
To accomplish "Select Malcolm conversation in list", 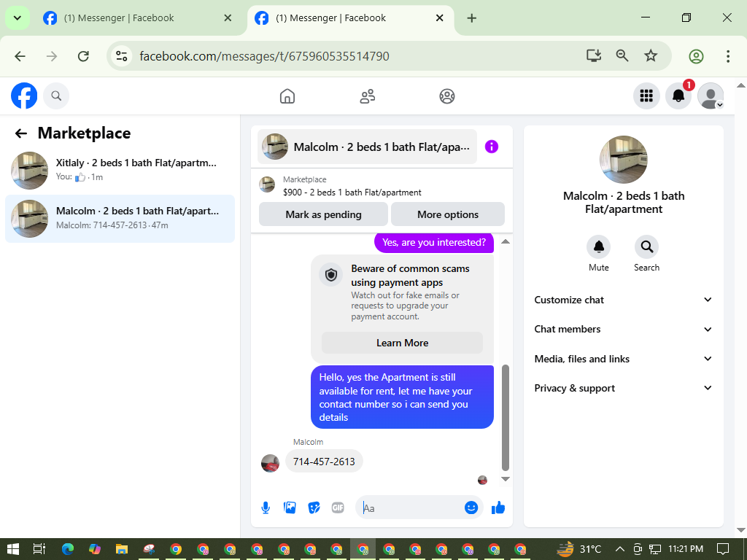I will coord(120,219).
